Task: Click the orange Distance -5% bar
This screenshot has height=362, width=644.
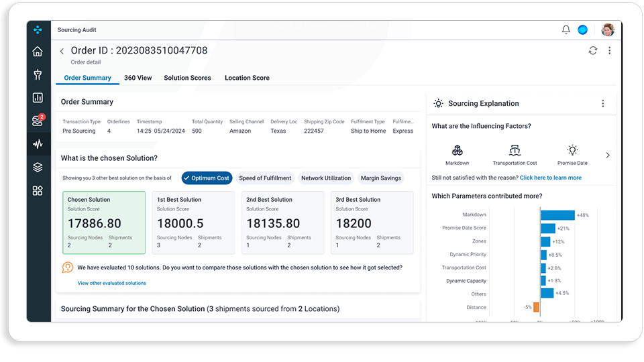Action: 536,307
